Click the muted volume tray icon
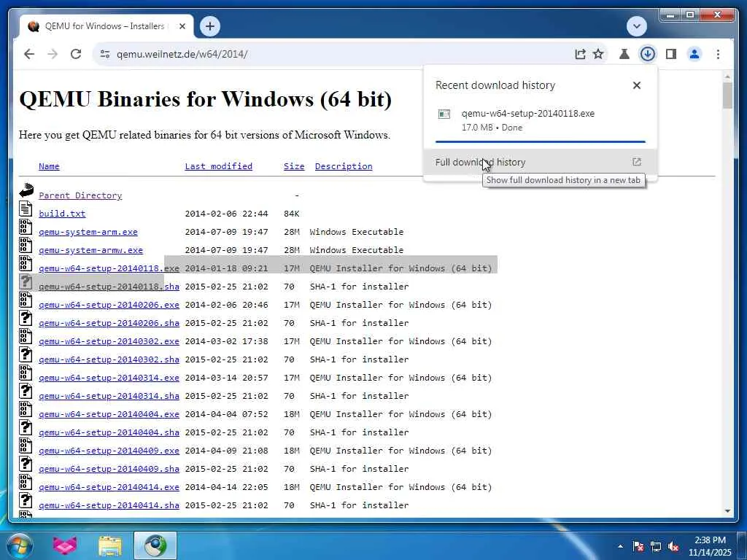Screen dimensions: 747x560 tap(673, 546)
